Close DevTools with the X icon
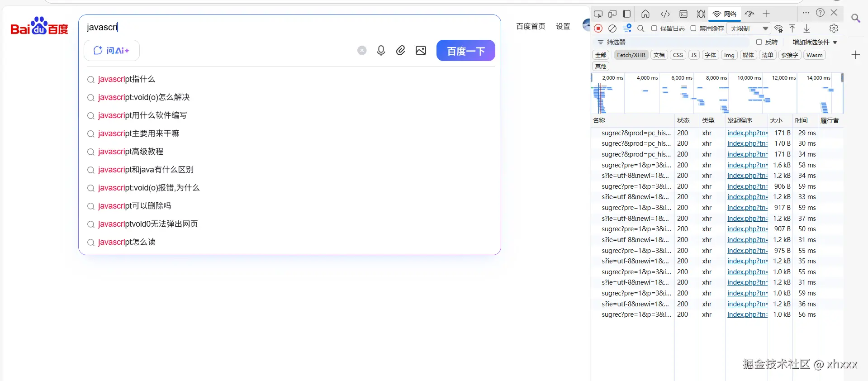This screenshot has width=868, height=381. point(835,13)
